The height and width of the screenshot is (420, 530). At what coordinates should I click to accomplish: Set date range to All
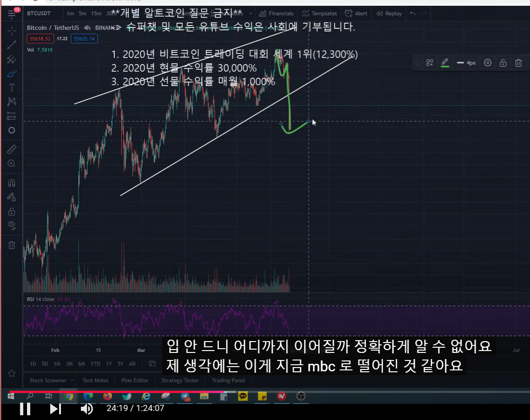click(132, 364)
